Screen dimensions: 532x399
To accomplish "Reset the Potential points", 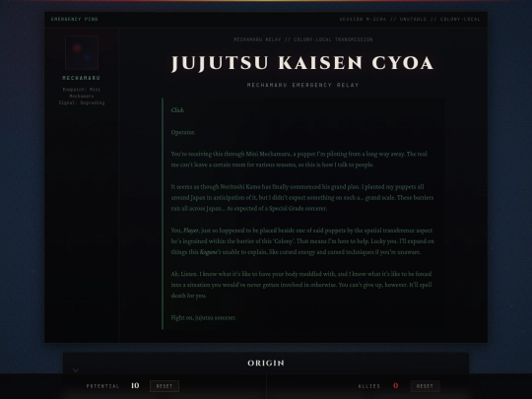I will 165,386.
